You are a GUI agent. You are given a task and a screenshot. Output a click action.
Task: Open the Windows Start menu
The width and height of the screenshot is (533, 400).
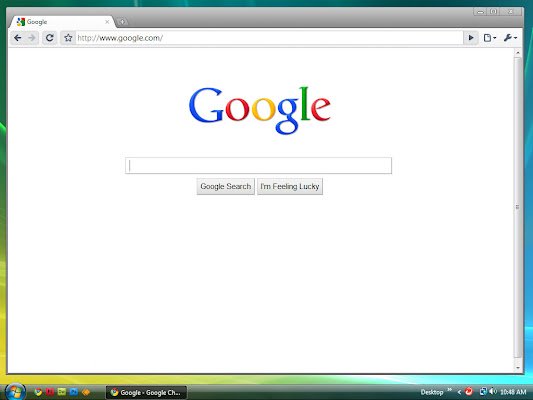point(15,392)
